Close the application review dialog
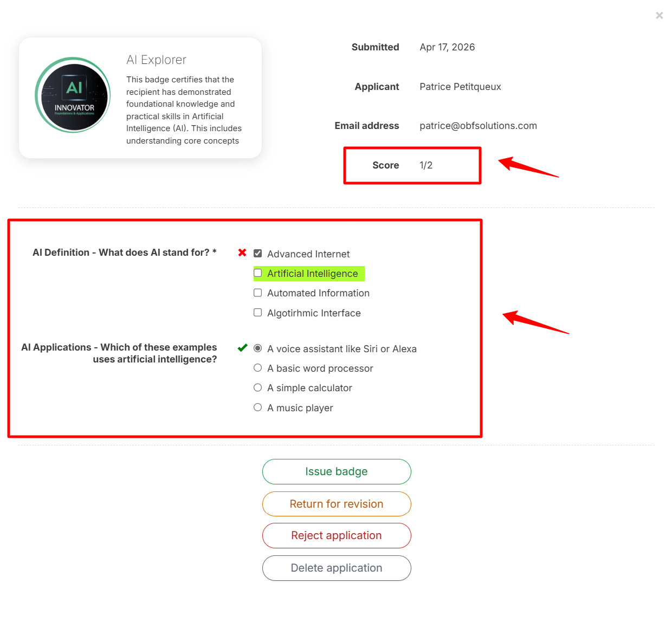Image resolution: width=672 pixels, height=622 pixels. (659, 15)
